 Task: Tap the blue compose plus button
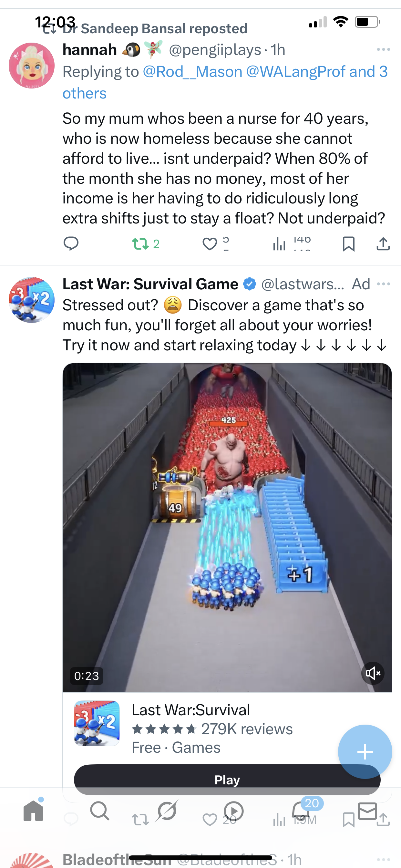(x=365, y=752)
